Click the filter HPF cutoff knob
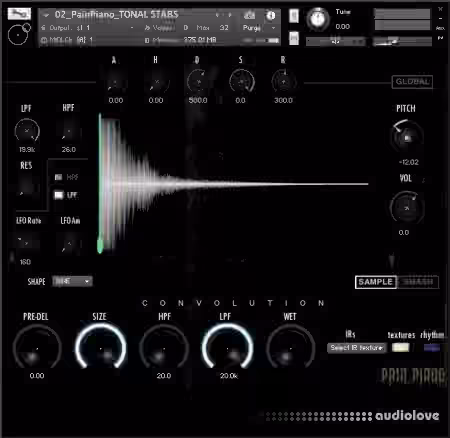The height and width of the screenshot is (438, 450). [68, 131]
